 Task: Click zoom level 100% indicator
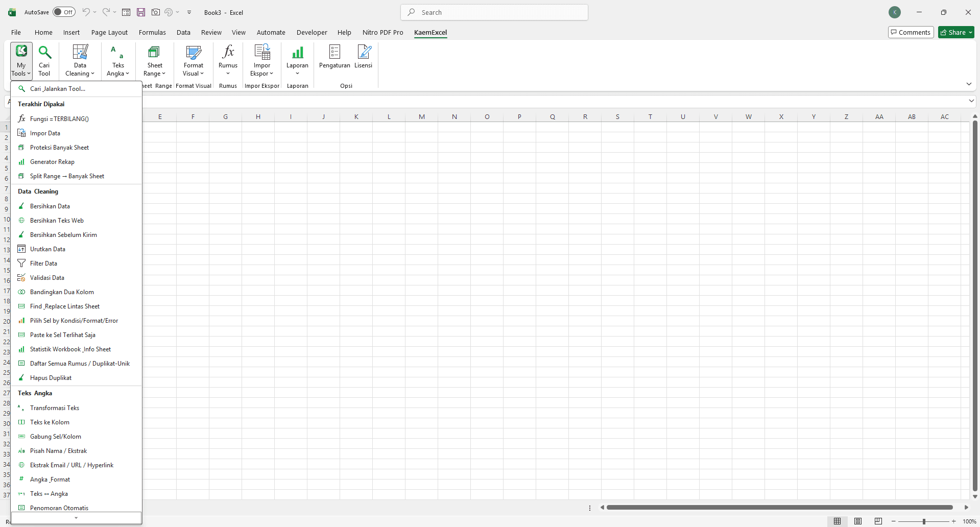[x=969, y=521]
